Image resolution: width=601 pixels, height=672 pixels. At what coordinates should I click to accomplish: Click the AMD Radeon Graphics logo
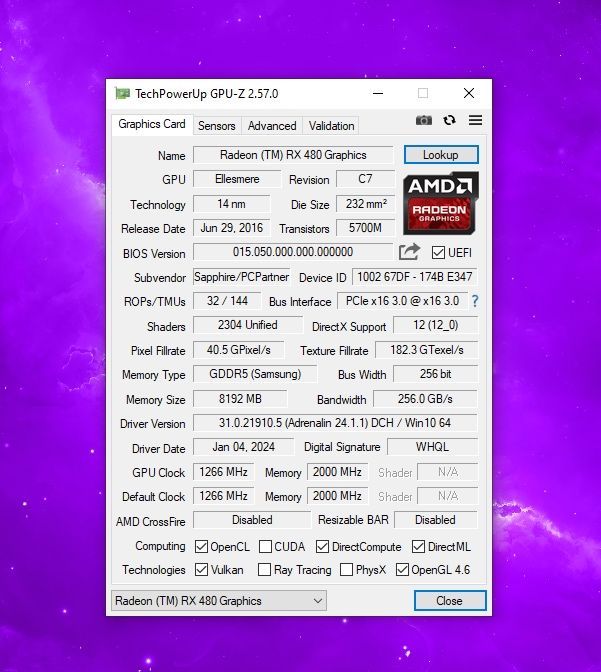tap(441, 203)
